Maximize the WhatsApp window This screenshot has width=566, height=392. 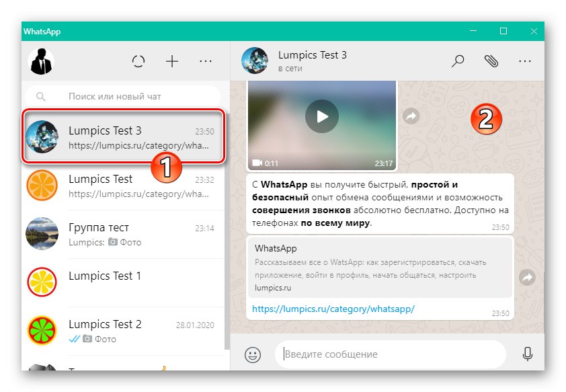pos(503,31)
